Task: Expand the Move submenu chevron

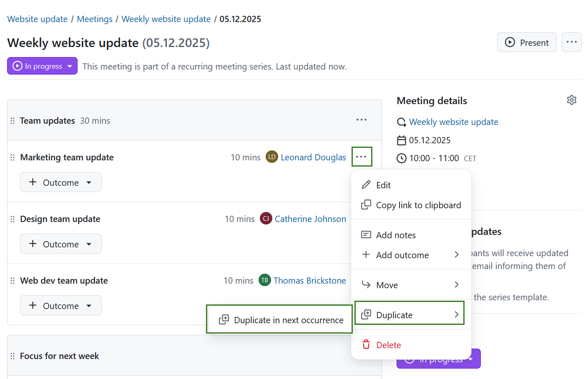Action: pos(456,284)
